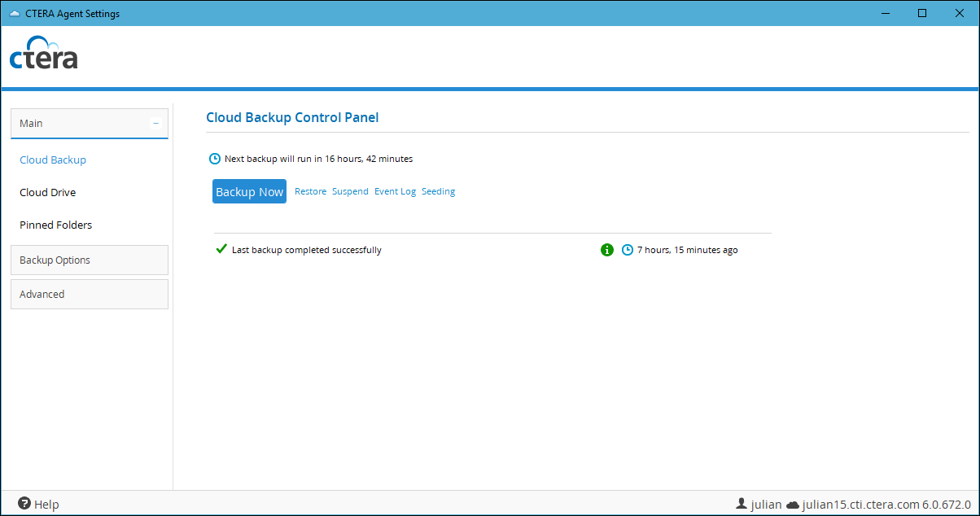Image resolution: width=980 pixels, height=516 pixels.
Task: Click the Help question mark icon
Action: click(x=24, y=504)
